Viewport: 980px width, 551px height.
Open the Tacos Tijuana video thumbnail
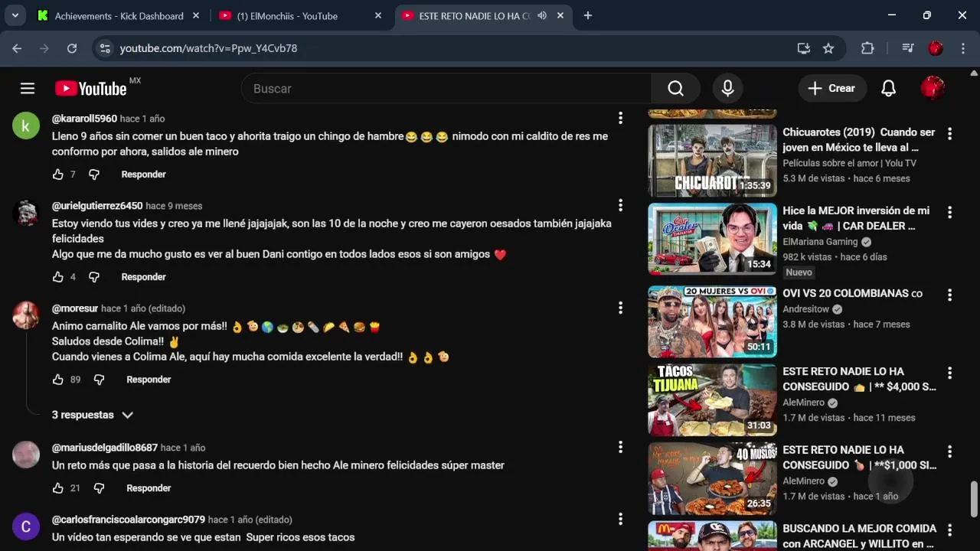712,399
